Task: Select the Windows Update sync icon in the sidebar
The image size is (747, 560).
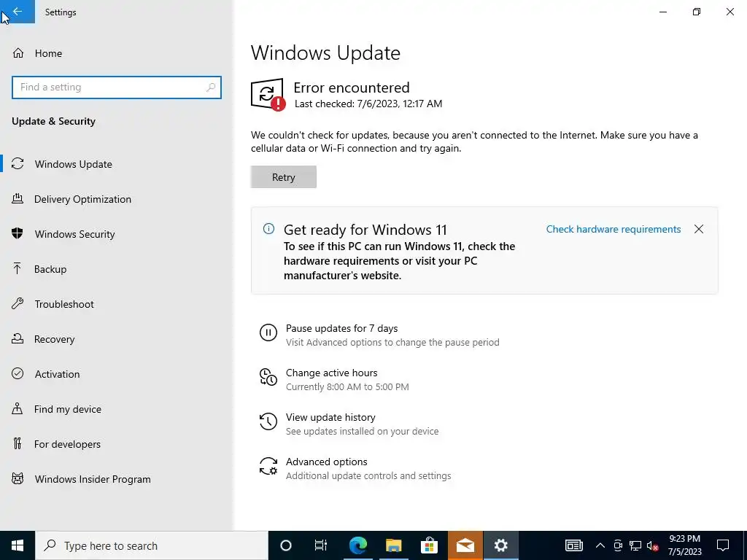Action: (18, 164)
